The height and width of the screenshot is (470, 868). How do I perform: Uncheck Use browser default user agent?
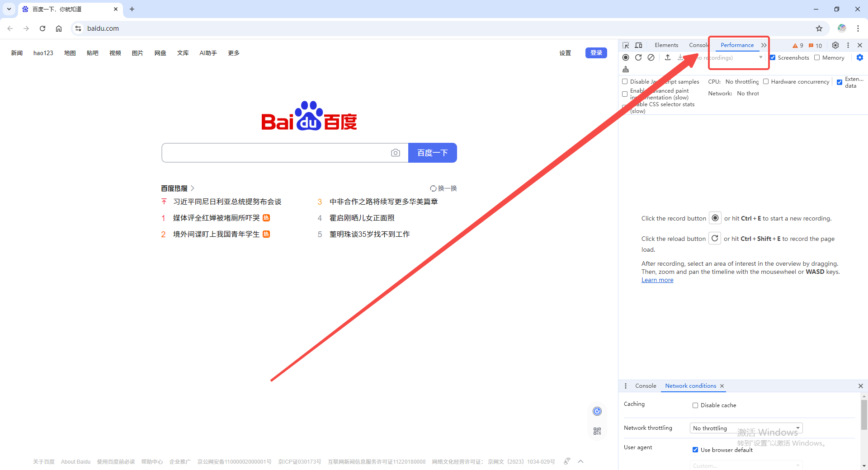pyautogui.click(x=695, y=450)
